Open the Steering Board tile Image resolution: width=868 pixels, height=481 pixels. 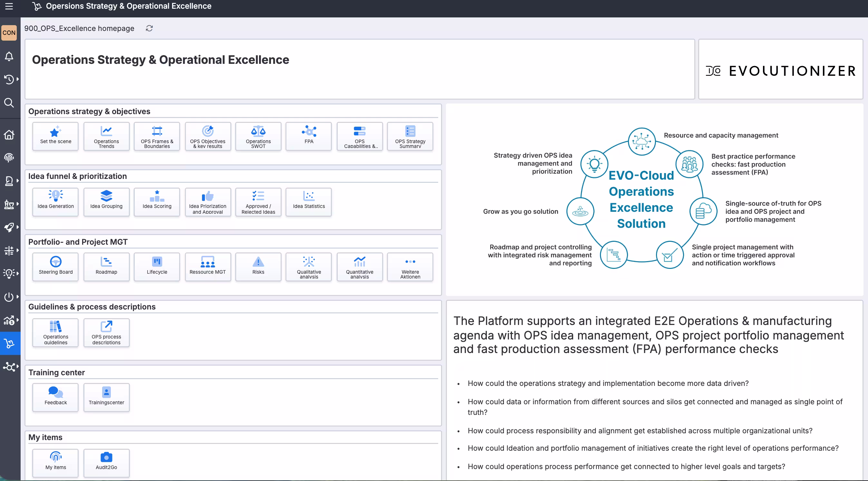[x=55, y=267]
